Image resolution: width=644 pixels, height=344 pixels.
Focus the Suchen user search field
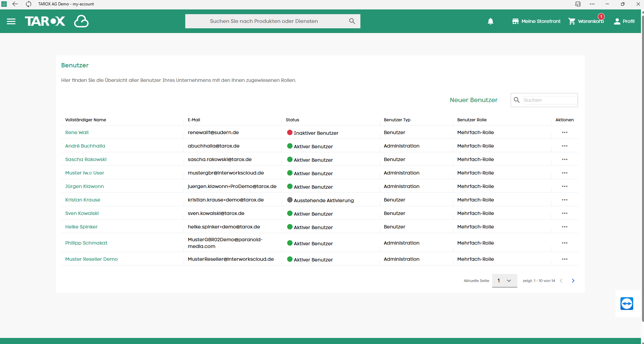(x=550, y=100)
